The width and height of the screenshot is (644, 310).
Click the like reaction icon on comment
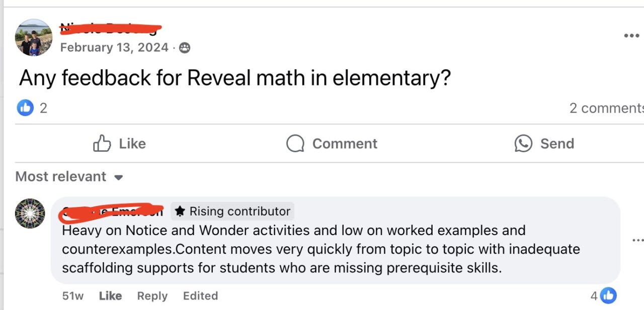(608, 296)
